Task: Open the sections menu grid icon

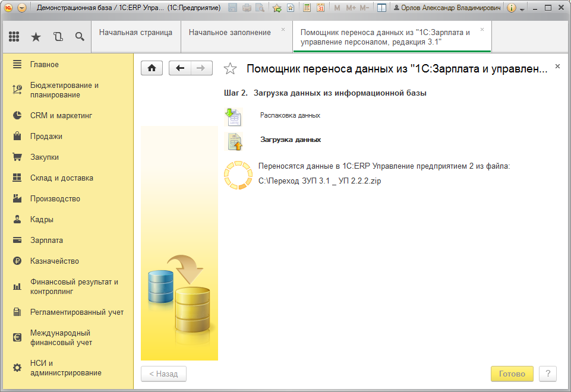Action: click(14, 37)
